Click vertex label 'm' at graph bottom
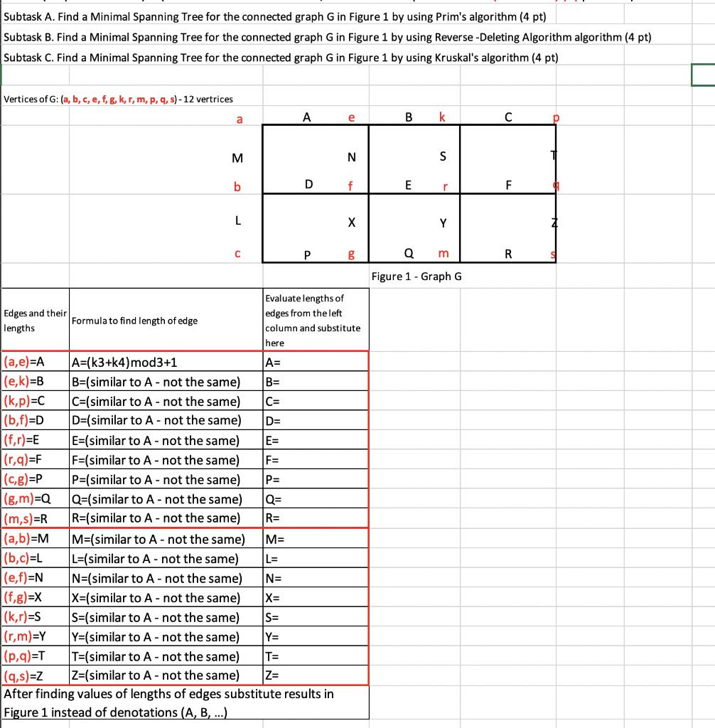This screenshot has width=715, height=728. pos(443,254)
